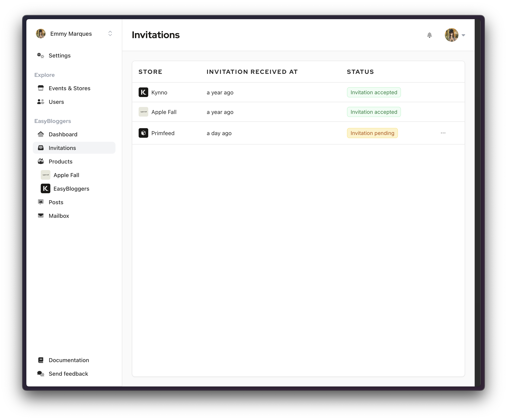507x420 pixels.
Task: Open Apple Fall under Products
Action: tap(66, 175)
